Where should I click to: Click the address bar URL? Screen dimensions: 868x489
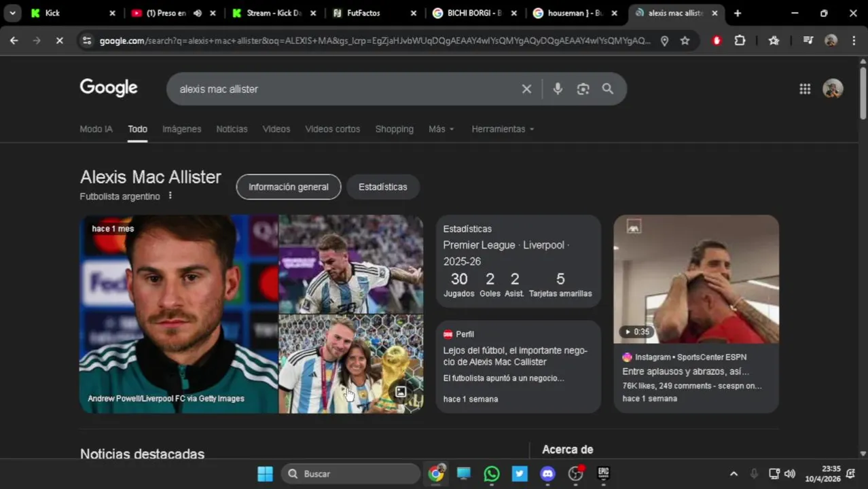tap(375, 41)
